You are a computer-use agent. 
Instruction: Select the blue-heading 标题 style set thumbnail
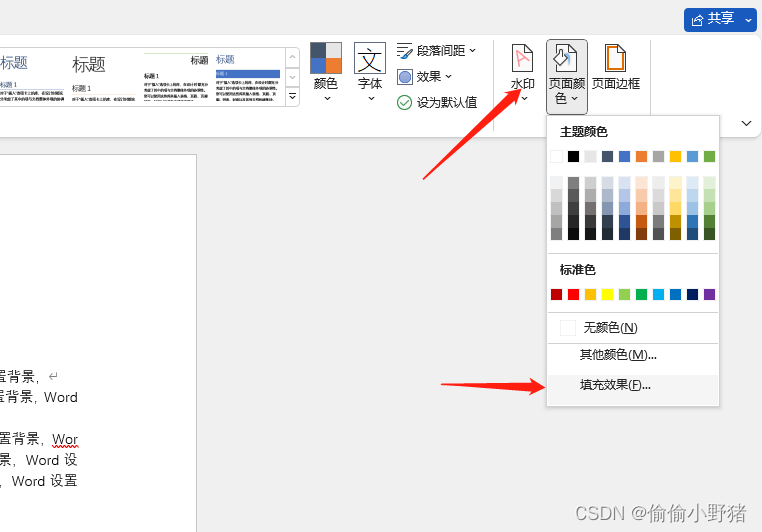click(x=32, y=77)
